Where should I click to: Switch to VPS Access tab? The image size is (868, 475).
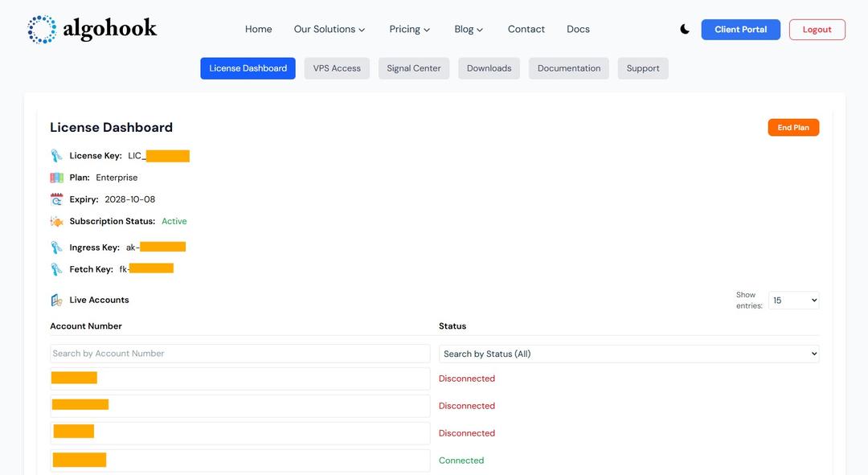coord(337,68)
